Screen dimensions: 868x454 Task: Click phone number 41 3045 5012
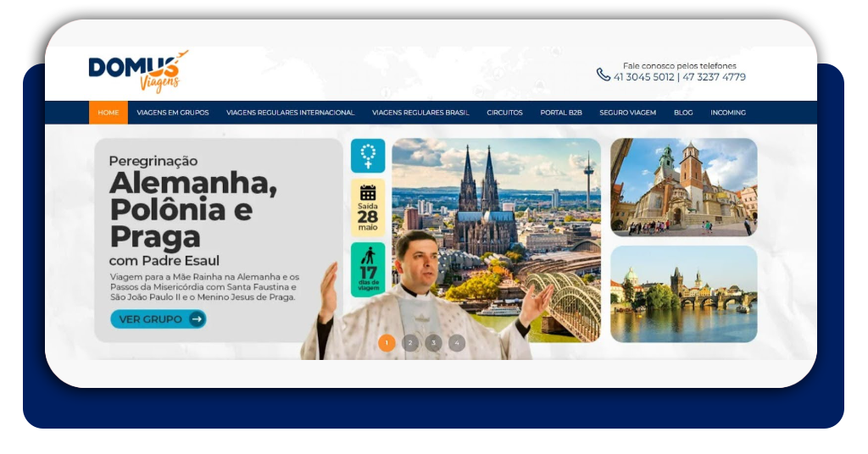click(x=644, y=77)
